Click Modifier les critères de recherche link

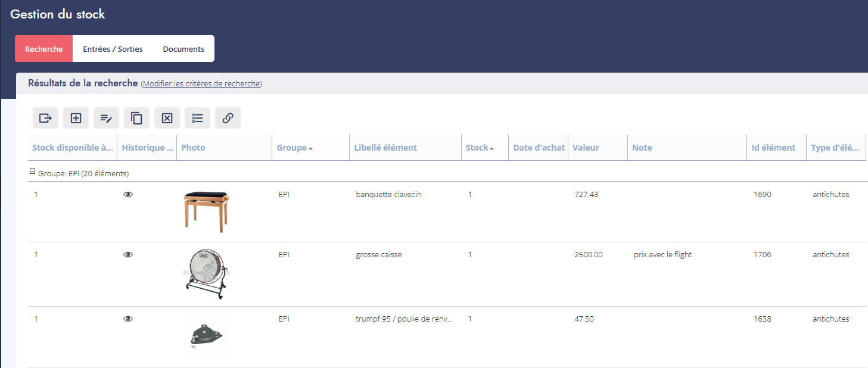tap(201, 84)
